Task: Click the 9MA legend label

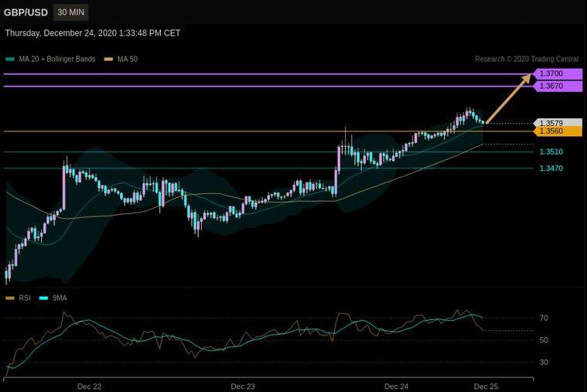Action: pos(60,298)
